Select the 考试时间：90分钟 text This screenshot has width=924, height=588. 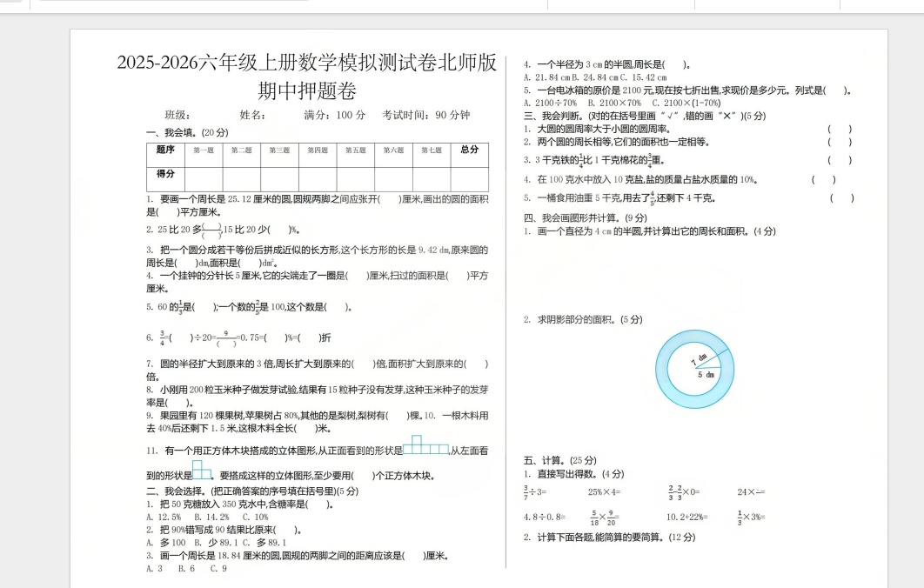(x=425, y=115)
